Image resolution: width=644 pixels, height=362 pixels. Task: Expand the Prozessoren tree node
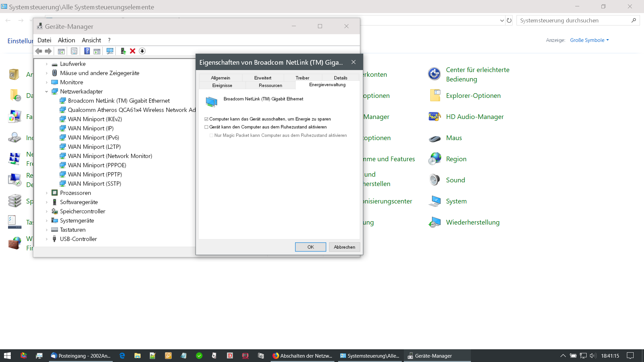[x=47, y=193]
